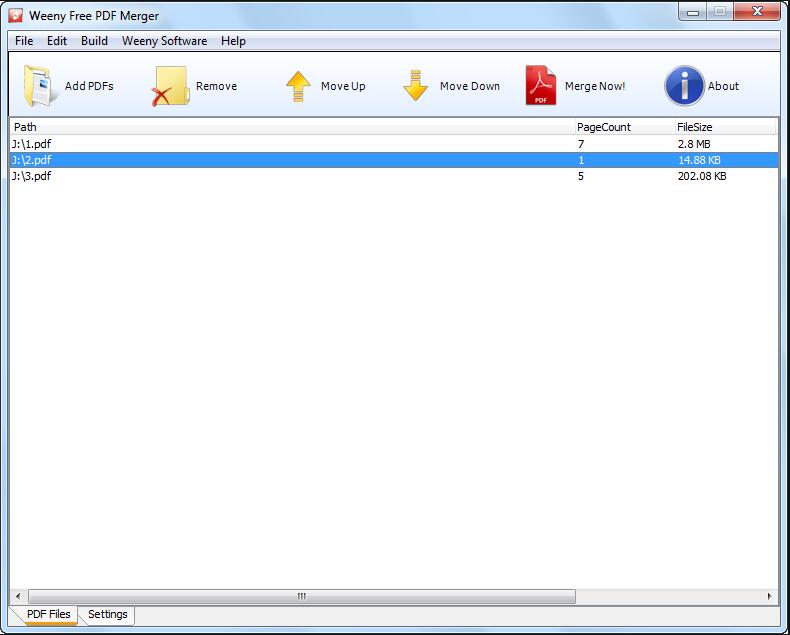The width and height of the screenshot is (790, 635).
Task: Click the 202.08 KB file size cell
Action: (x=702, y=176)
